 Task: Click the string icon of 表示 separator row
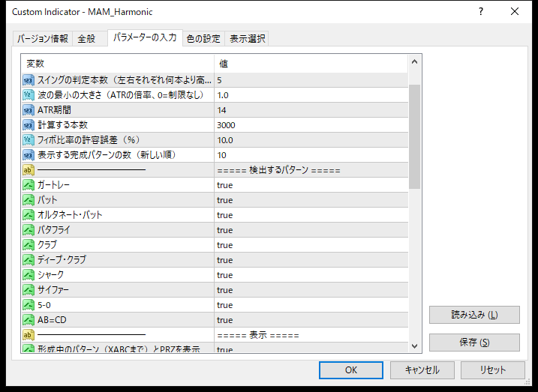[x=29, y=335]
